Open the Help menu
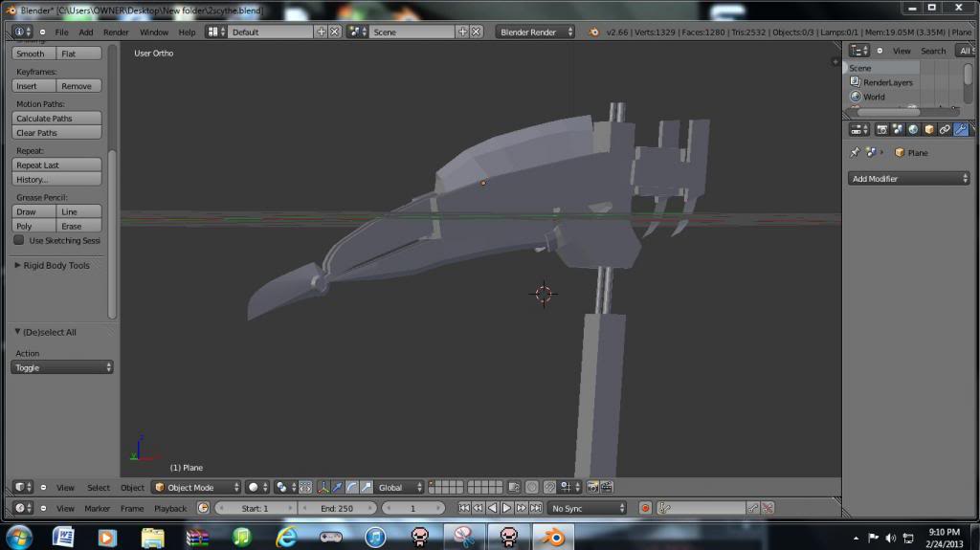This screenshot has width=980, height=550. tap(187, 32)
